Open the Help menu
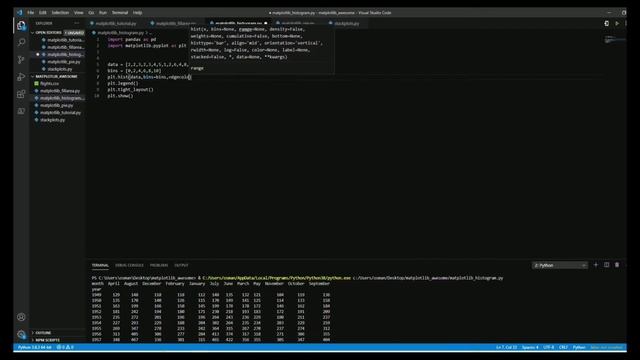Viewport: 640px width, 360px height. pos(138,13)
